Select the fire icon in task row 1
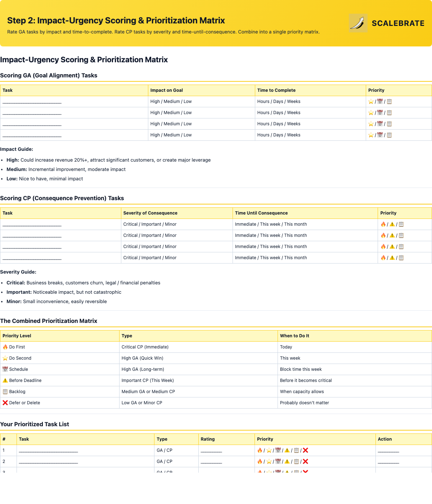The image size is (432, 504). point(260,450)
